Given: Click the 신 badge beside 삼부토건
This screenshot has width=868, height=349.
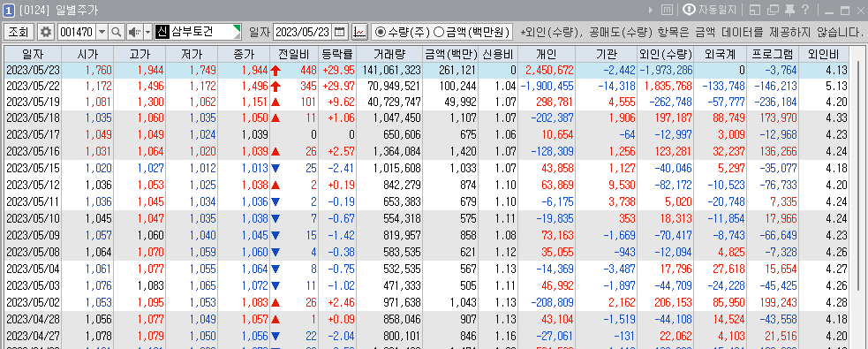Looking at the screenshot, I should [x=162, y=32].
